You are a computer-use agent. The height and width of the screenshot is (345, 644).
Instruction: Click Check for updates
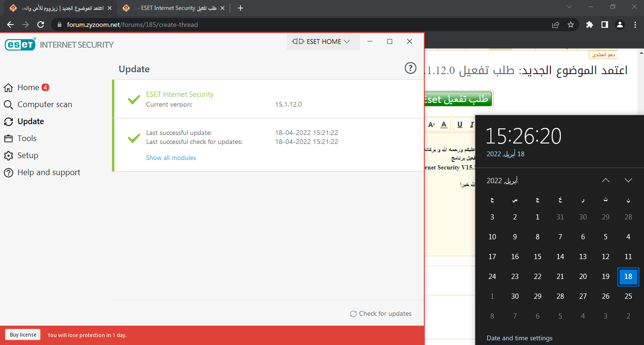pos(380,313)
